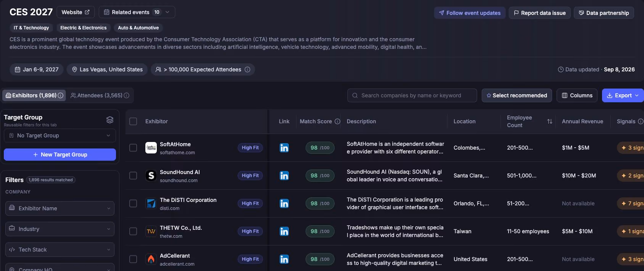Image resolution: width=644 pixels, height=271 pixels.
Task: Click Follow event updates button
Action: click(470, 13)
